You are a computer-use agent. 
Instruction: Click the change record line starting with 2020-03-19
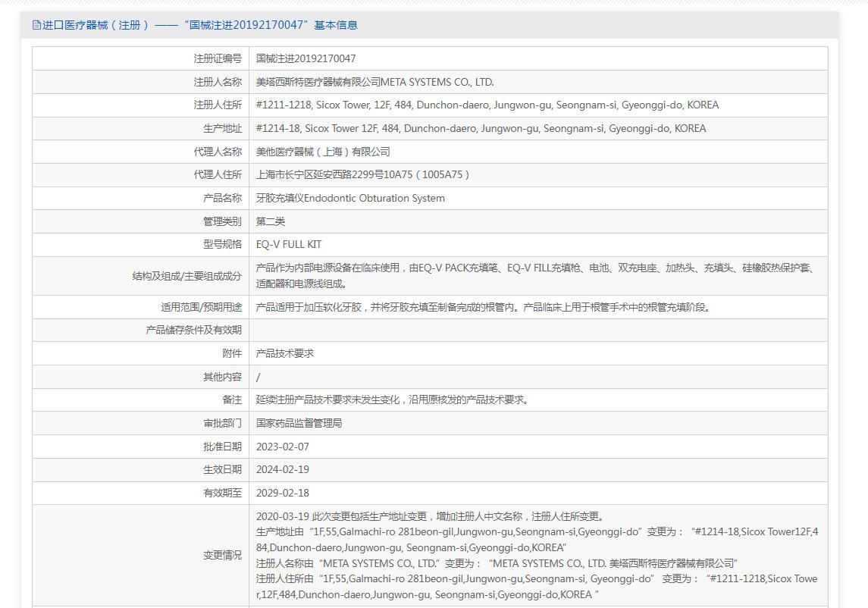[x=431, y=516]
